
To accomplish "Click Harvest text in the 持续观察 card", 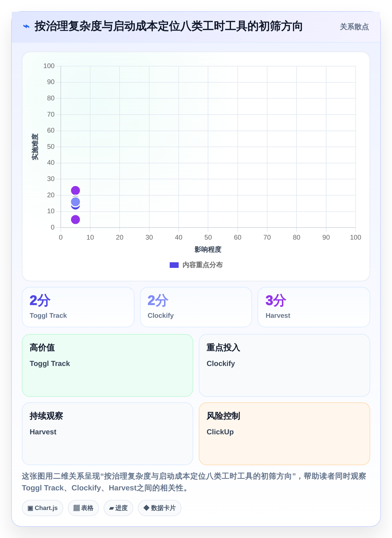I will [43, 432].
